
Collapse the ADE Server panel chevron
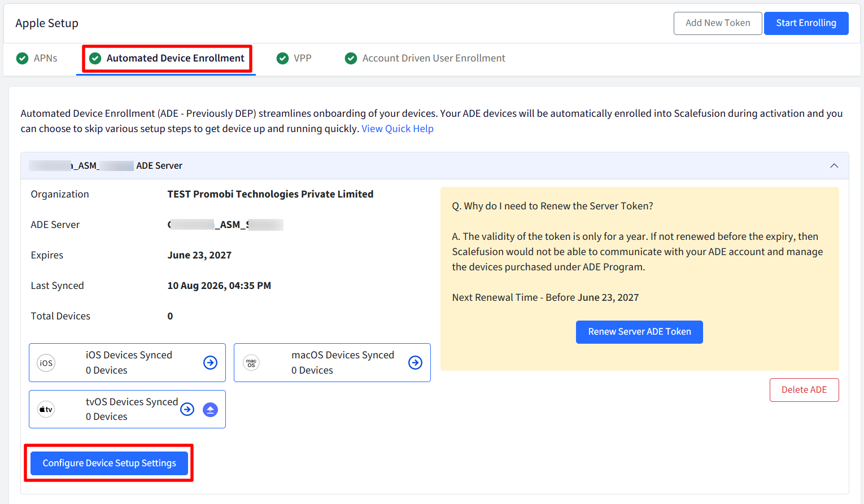(x=834, y=165)
